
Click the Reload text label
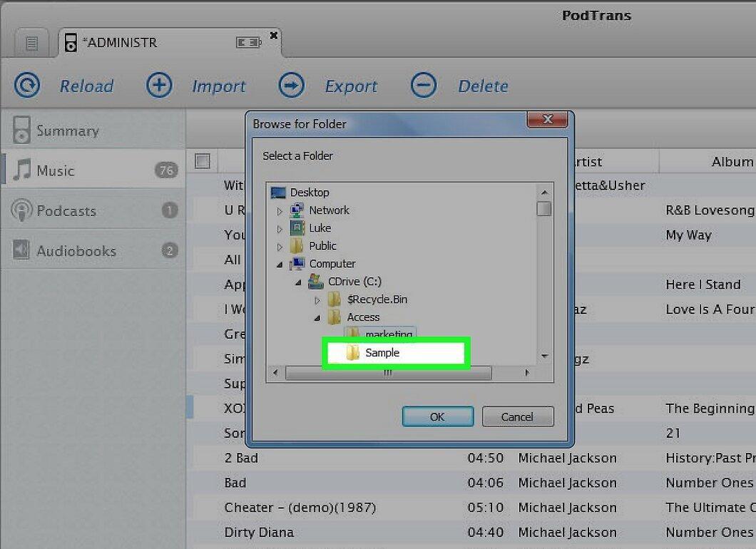(x=87, y=86)
